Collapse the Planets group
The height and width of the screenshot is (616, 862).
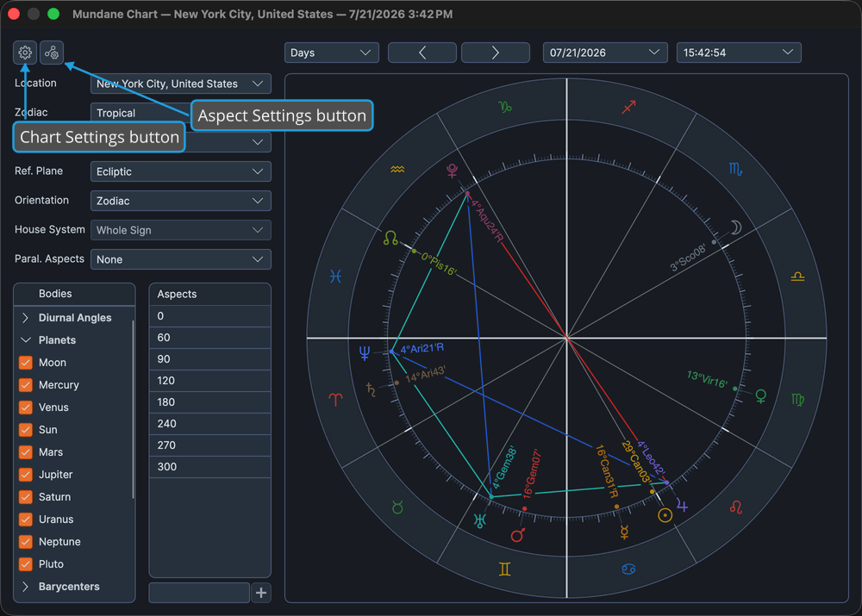pos(25,340)
